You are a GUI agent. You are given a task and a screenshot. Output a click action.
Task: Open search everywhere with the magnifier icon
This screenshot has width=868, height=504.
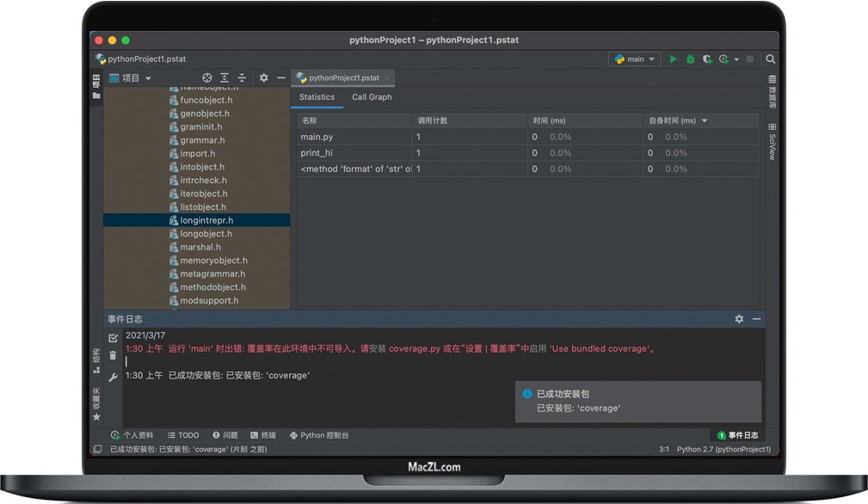click(770, 58)
